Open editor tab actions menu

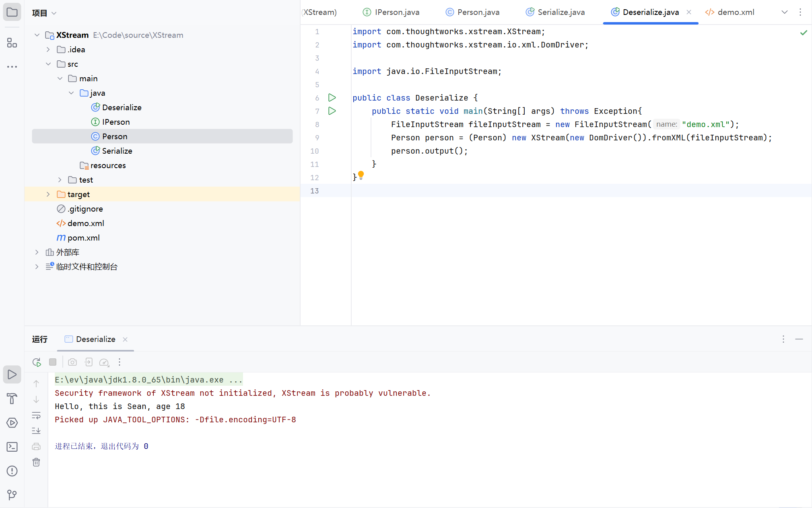click(x=800, y=12)
